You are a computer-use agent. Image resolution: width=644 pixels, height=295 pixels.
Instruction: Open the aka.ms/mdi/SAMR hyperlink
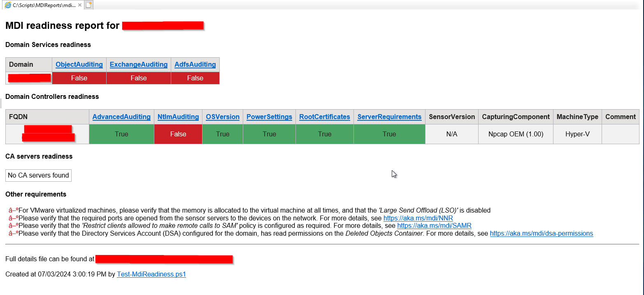434,225
